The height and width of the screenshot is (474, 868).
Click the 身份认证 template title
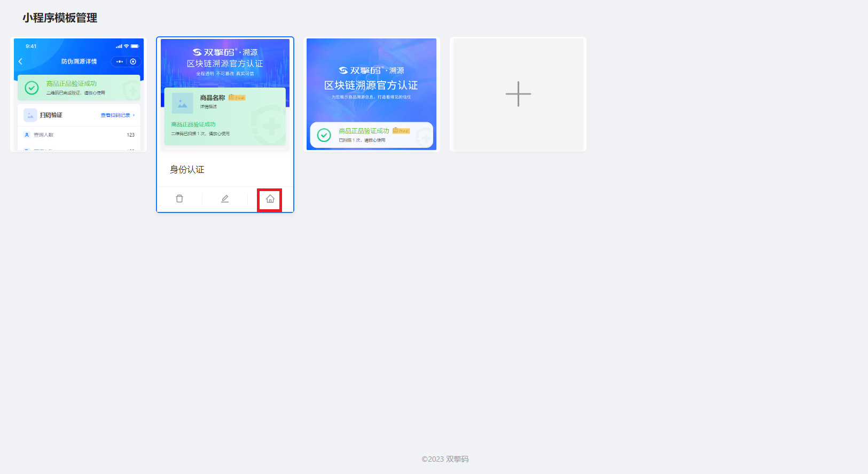click(x=187, y=170)
